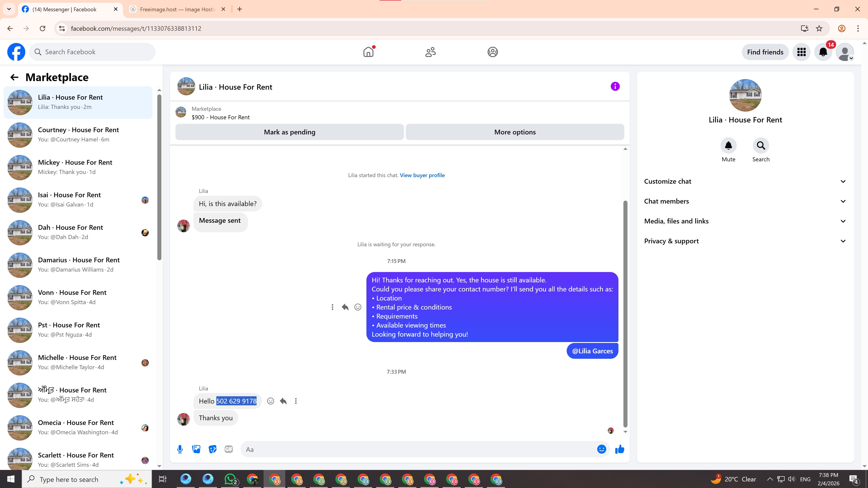Mute the conversation with bell icon

click(728, 145)
